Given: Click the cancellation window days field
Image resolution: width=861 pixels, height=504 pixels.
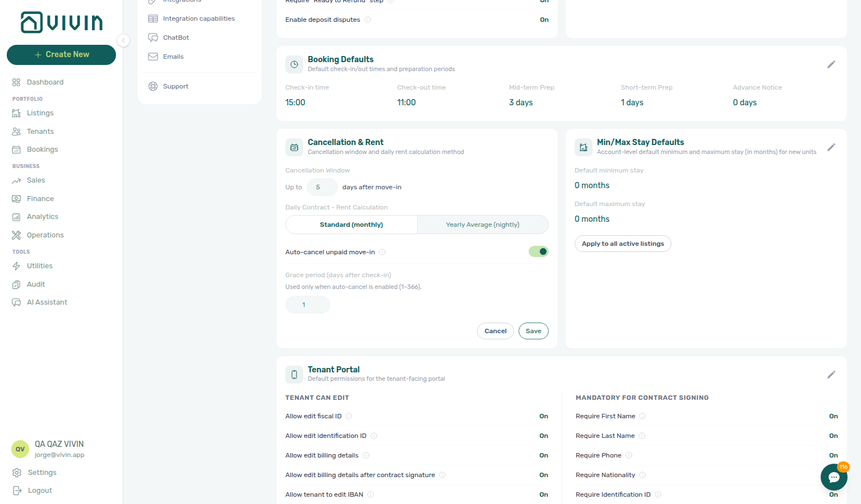Looking at the screenshot, I should 322,188.
